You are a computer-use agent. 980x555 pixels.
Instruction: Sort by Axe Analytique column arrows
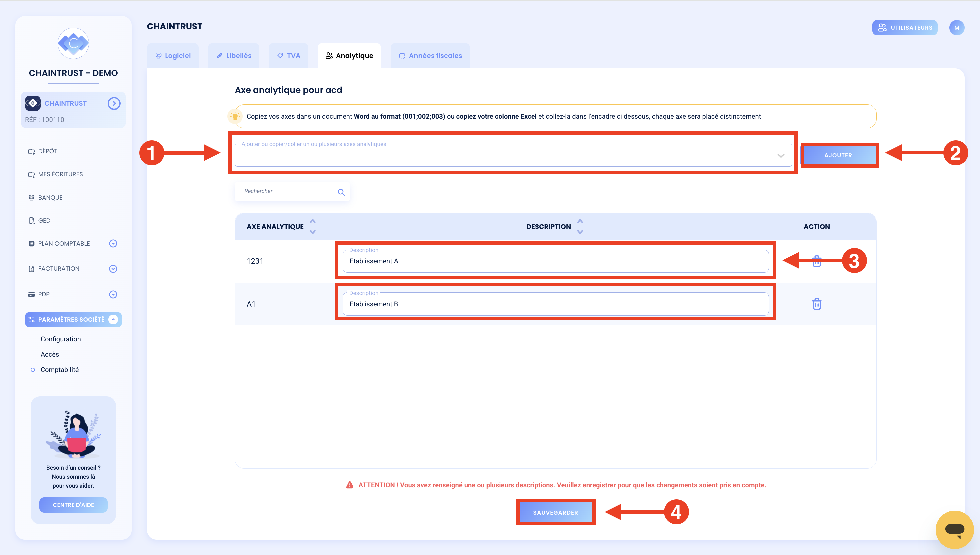[x=313, y=226]
